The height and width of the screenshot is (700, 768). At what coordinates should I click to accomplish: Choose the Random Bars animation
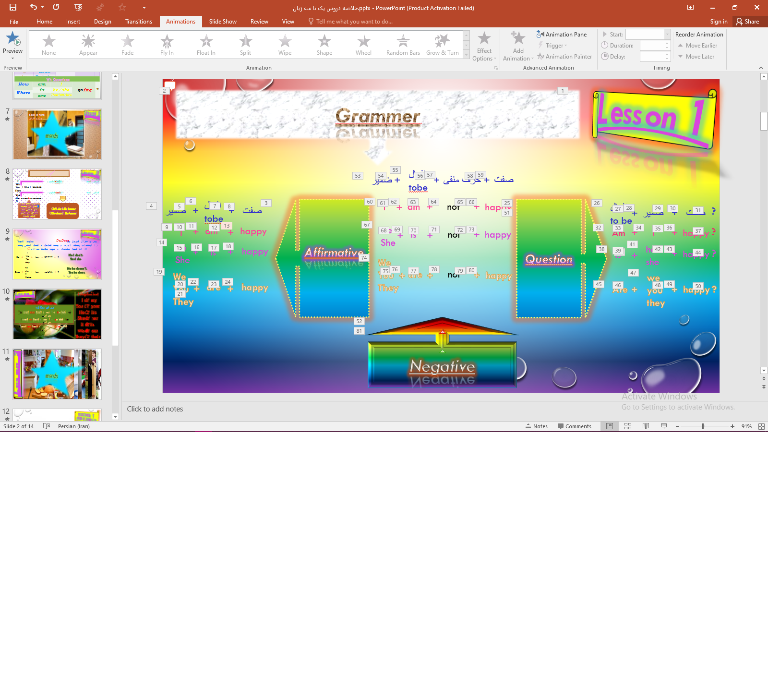click(x=403, y=45)
